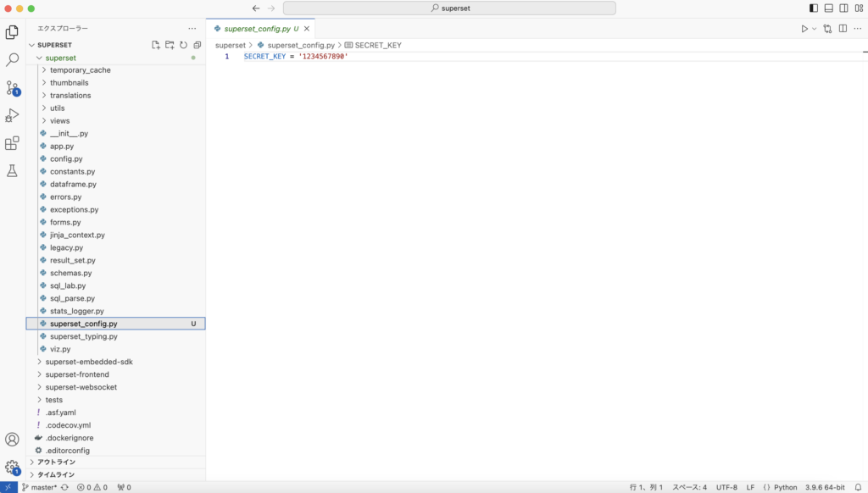Split the editor to the right
The image size is (868, 493).
tap(841, 28)
